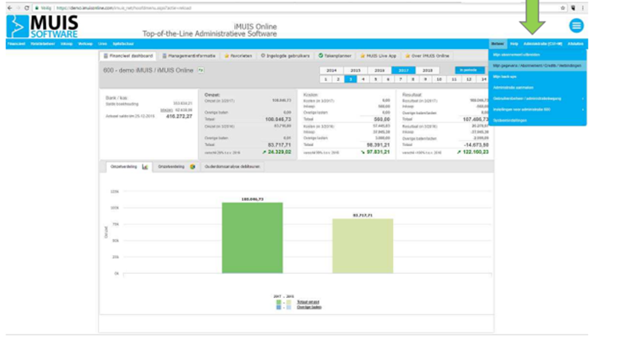
Task: Select year 2017
Action: (x=403, y=70)
